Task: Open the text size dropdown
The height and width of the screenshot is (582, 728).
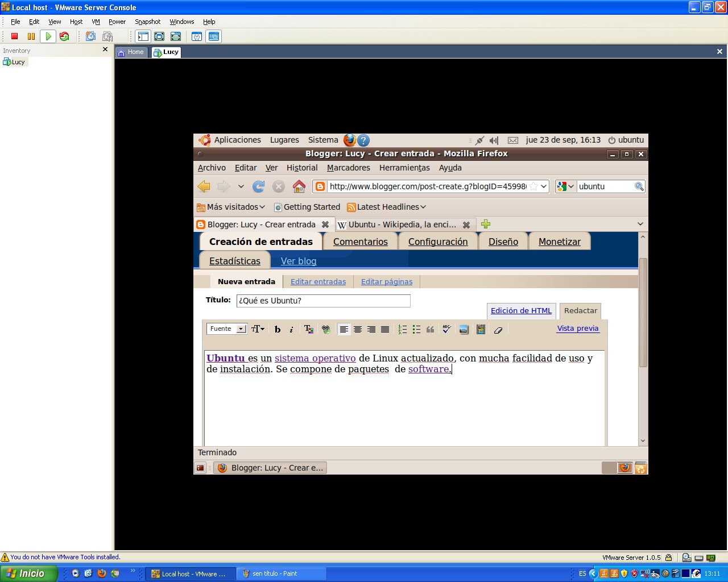Action: (x=257, y=329)
